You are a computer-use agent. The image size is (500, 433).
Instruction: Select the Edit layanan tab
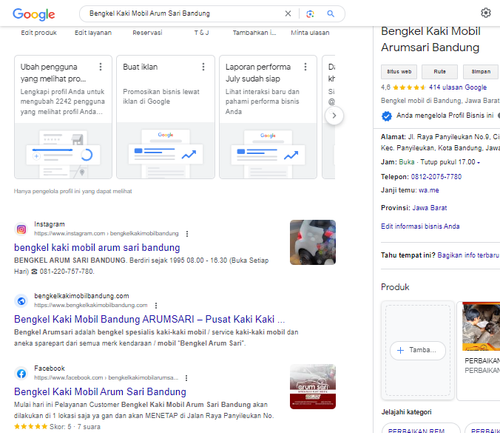(93, 33)
